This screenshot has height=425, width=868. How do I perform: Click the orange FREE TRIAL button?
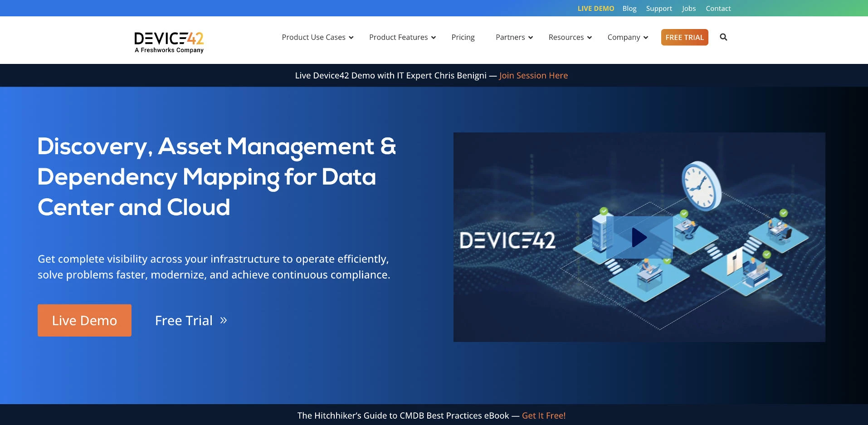[684, 37]
